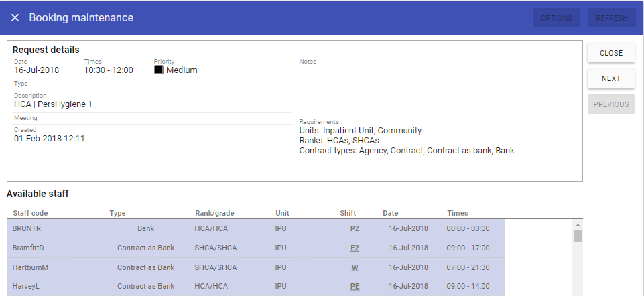Click the OPTIONS button in the header
644x296 pixels.
(x=556, y=18)
